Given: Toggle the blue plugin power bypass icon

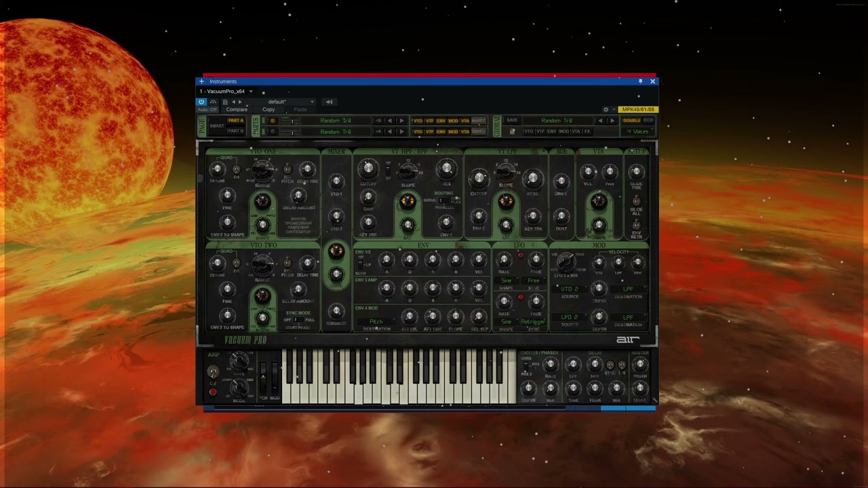Looking at the screenshot, I should click(201, 102).
